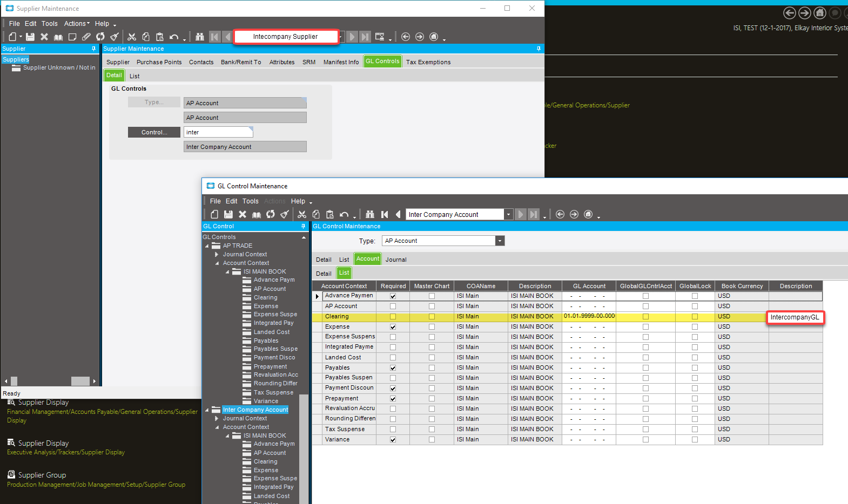Open Supplier Group menu link

[42, 475]
